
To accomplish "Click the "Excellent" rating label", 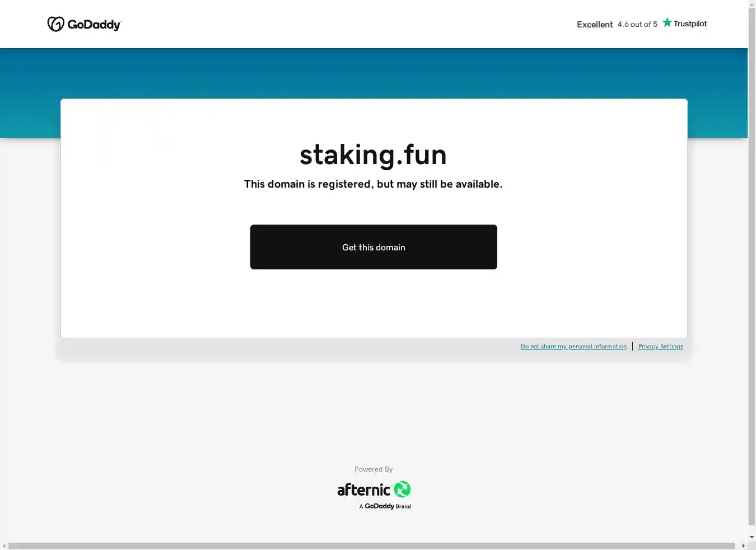I will pos(595,25).
